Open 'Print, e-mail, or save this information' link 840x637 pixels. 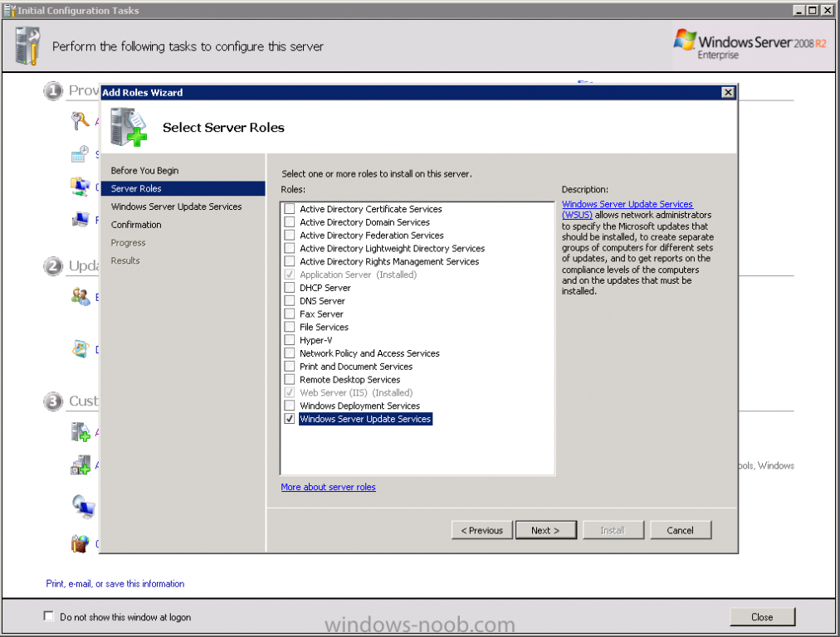[x=115, y=583]
